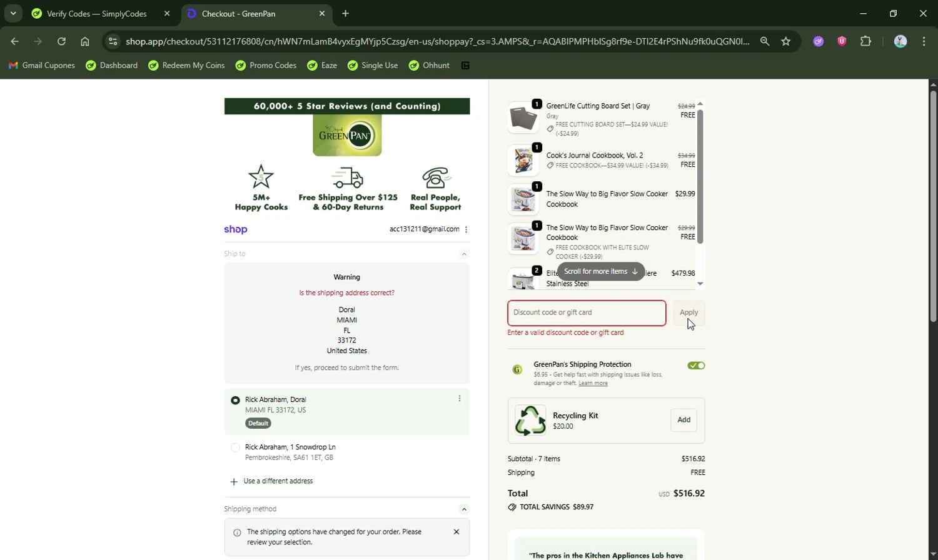
Task: Bookmark this page with the star icon
Action: (786, 41)
